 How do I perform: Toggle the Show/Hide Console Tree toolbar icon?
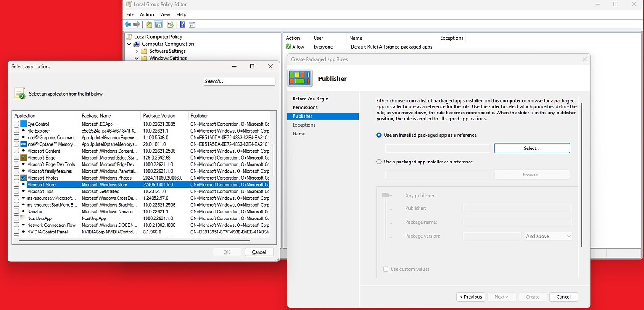tap(159, 24)
